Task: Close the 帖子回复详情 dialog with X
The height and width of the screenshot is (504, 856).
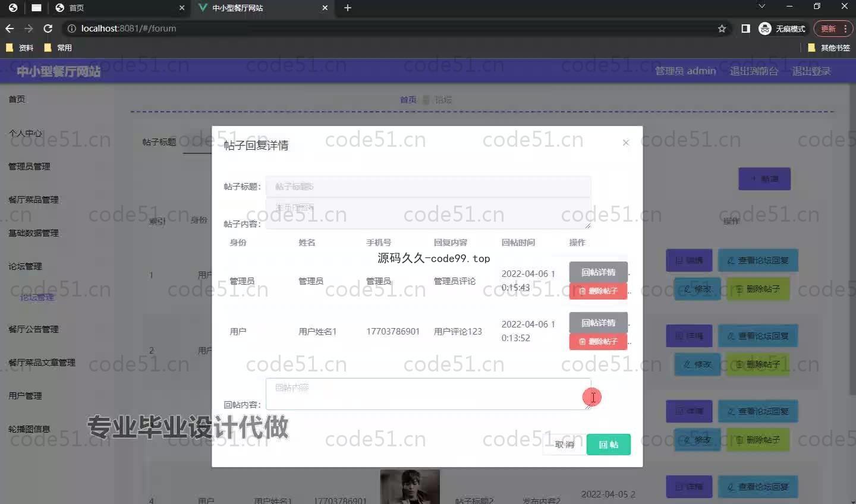Action: (625, 143)
